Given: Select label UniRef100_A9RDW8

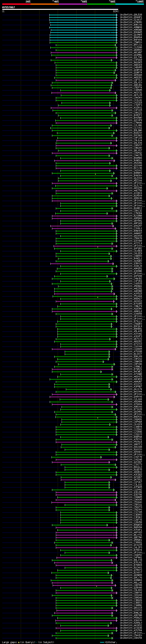Looking at the screenshot, I should [x=131, y=30].
